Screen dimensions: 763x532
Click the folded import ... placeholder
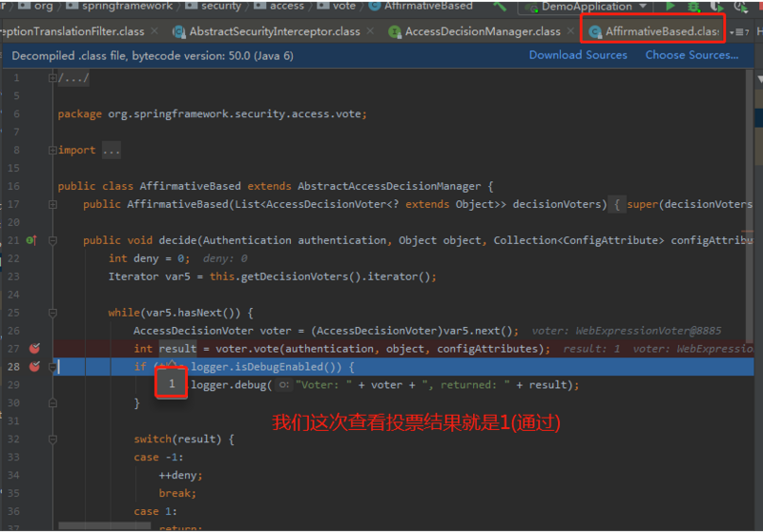click(x=111, y=151)
